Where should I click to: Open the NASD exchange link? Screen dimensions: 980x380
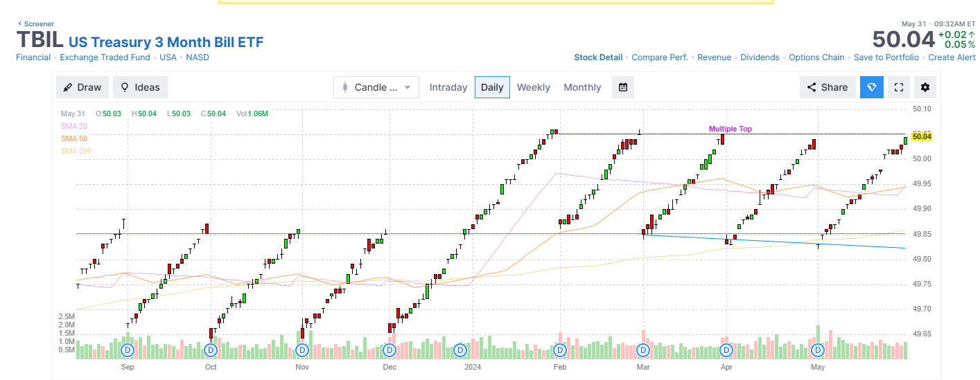[198, 57]
